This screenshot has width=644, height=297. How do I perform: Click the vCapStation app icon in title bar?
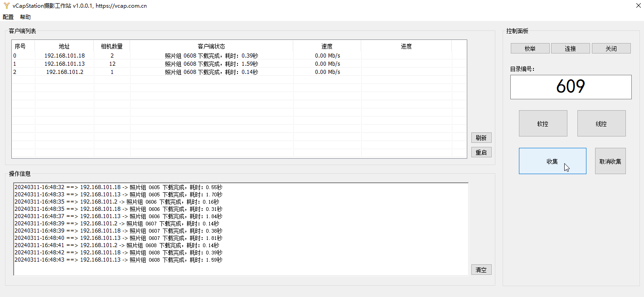(6, 6)
